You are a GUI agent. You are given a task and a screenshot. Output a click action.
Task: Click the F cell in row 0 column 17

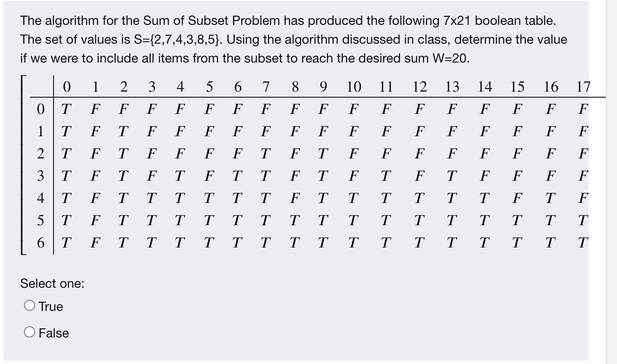point(583,108)
